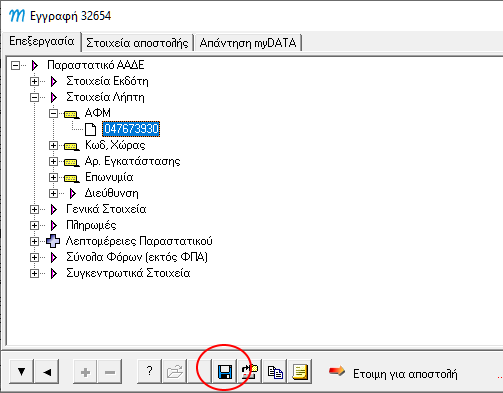Select the Σύνολα Φόρων (εκτός ΦΠΑ) label
The width and height of the screenshot is (503, 393).
[x=137, y=257]
